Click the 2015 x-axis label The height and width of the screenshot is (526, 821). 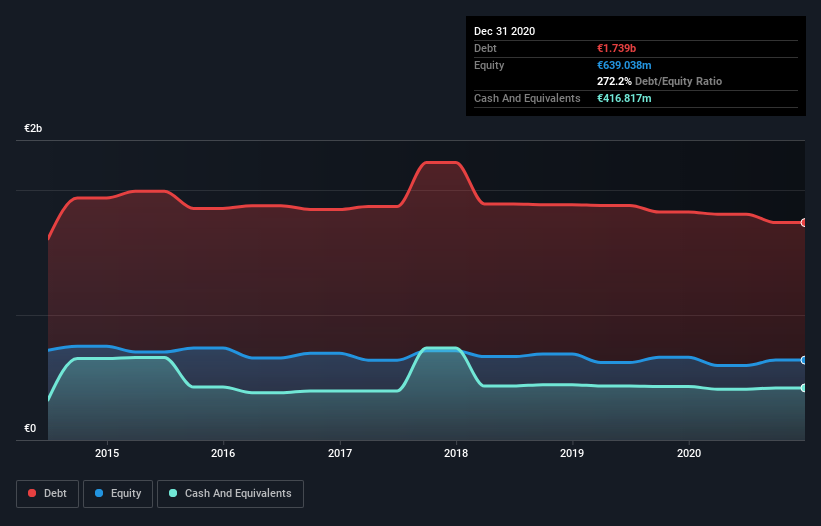click(x=107, y=453)
